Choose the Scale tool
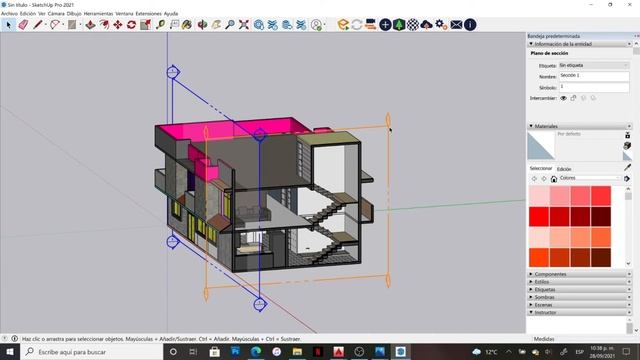640x360 pixels. pos(145,25)
